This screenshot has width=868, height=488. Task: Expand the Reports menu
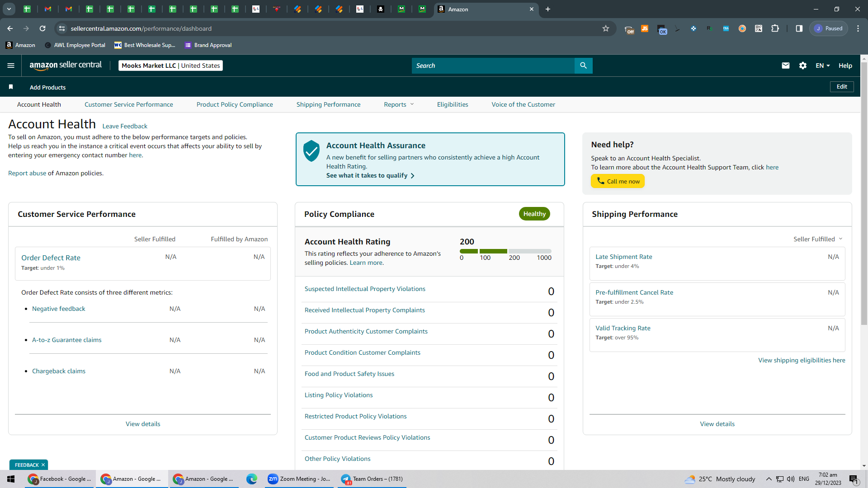399,104
